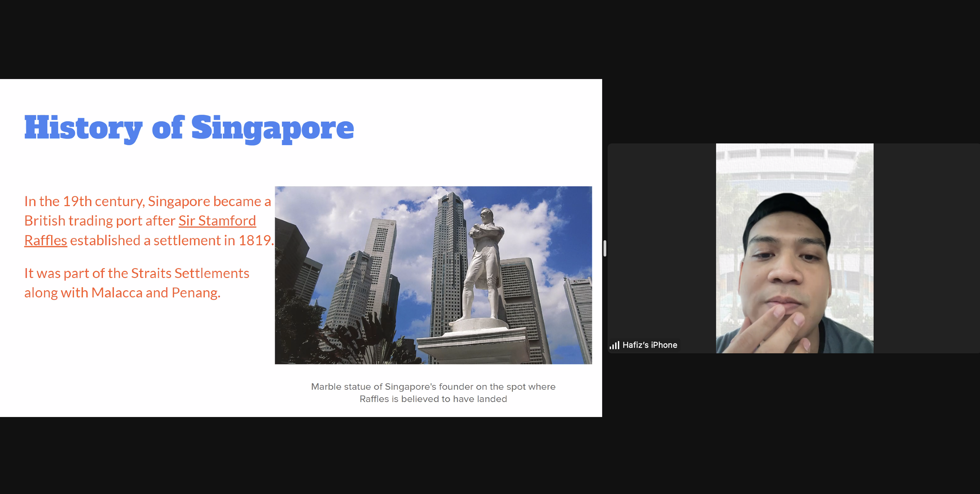Select Hafiz's iPhone video tile
This screenshot has height=494, width=980.
(794, 248)
